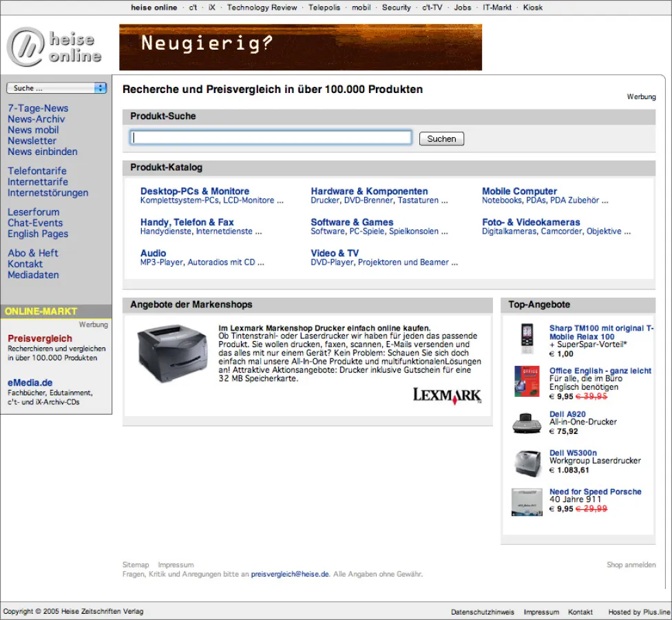The image size is (672, 620).
Task: Open Kiosk in top navigation
Action: 533,8
